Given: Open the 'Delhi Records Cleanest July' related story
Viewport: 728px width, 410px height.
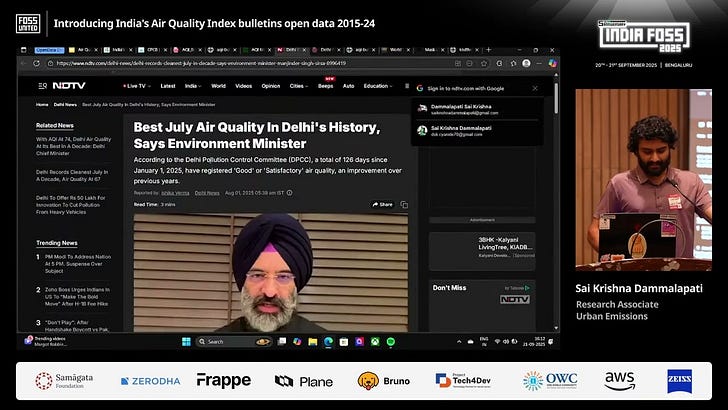Looking at the screenshot, I should pyautogui.click(x=72, y=176).
